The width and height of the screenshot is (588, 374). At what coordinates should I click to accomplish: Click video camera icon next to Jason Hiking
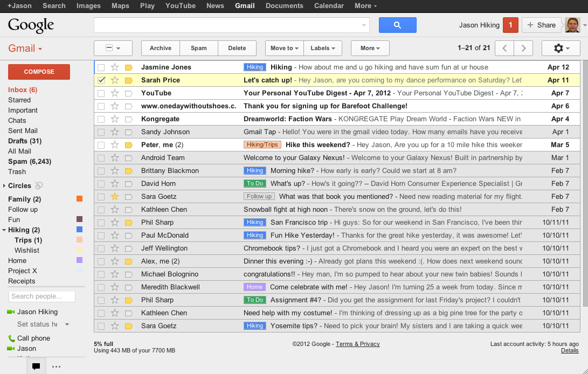tap(11, 312)
